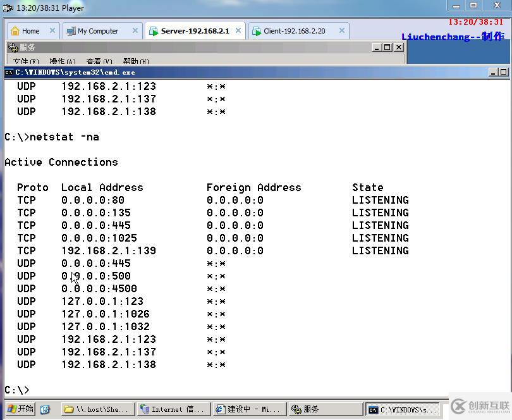The height and width of the screenshot is (420, 512).
Task: Select the 0.0.0.0:135 local address
Action: click(x=96, y=213)
